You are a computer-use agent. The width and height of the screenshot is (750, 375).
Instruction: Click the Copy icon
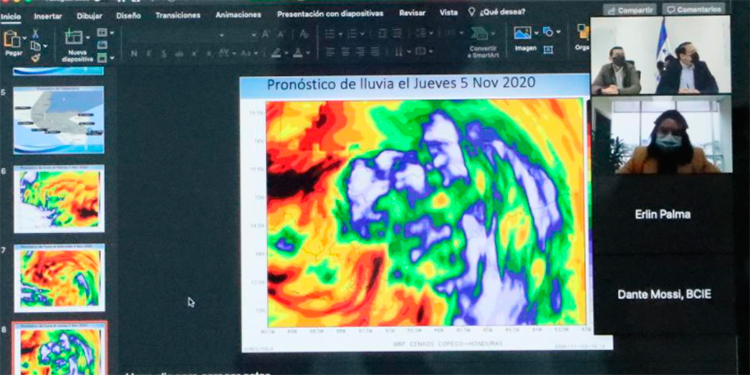[x=35, y=46]
